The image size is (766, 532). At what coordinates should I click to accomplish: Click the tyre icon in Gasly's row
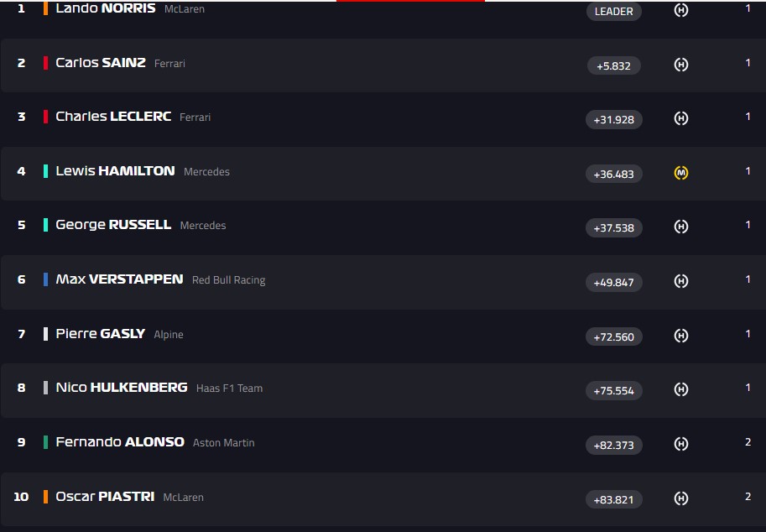point(681,336)
